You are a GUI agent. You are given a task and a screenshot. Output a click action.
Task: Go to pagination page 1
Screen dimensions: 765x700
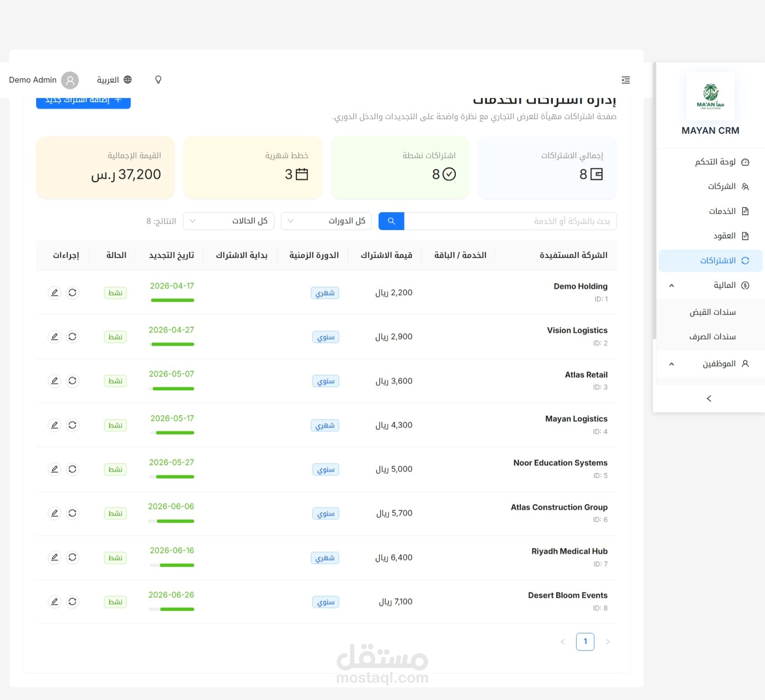[x=585, y=641]
